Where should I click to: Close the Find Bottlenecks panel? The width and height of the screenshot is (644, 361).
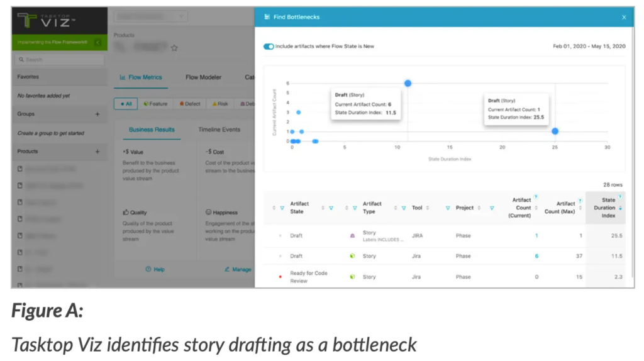click(x=624, y=17)
